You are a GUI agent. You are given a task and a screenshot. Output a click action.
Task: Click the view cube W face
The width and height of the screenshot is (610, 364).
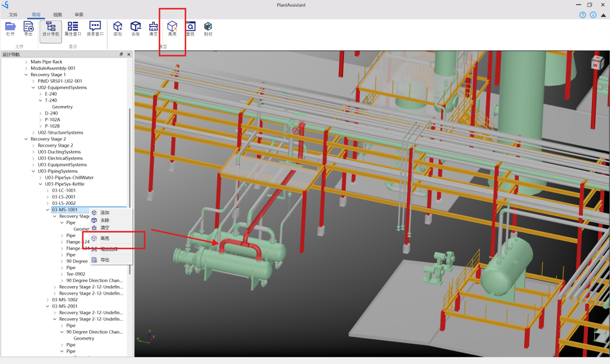tap(595, 65)
